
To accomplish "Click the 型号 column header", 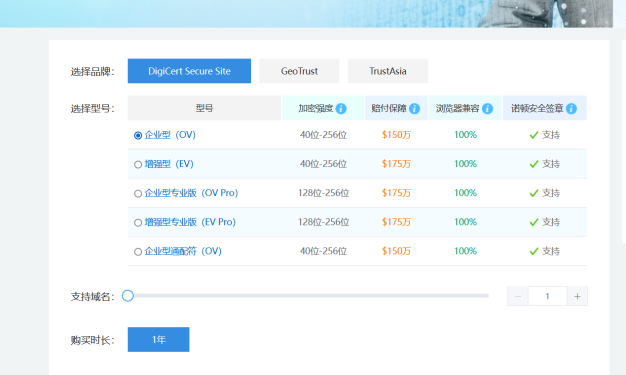I will pyautogui.click(x=204, y=108).
